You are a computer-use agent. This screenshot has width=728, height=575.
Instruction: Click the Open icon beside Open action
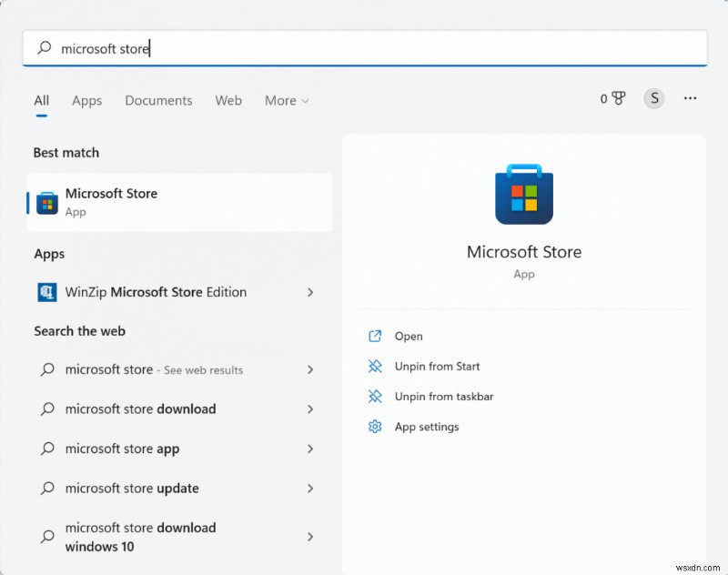[x=374, y=336]
